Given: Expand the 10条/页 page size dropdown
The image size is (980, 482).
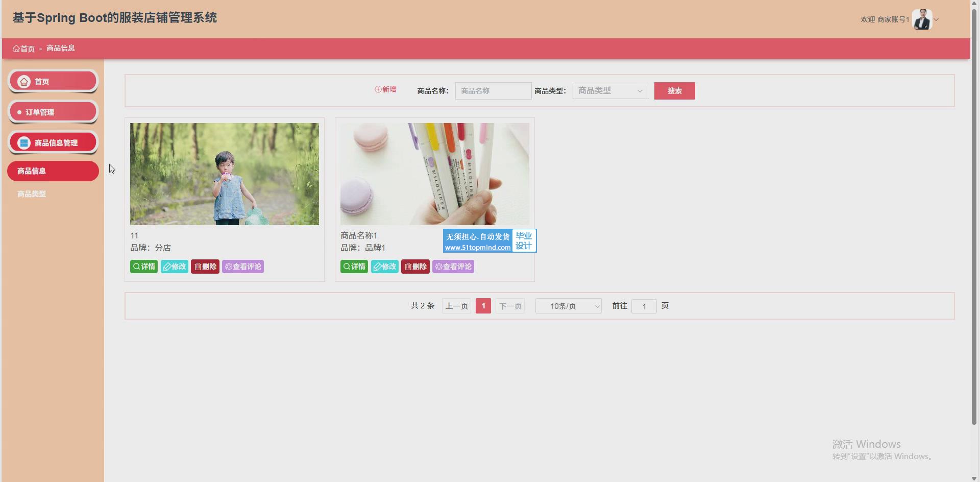Looking at the screenshot, I should click(x=568, y=306).
